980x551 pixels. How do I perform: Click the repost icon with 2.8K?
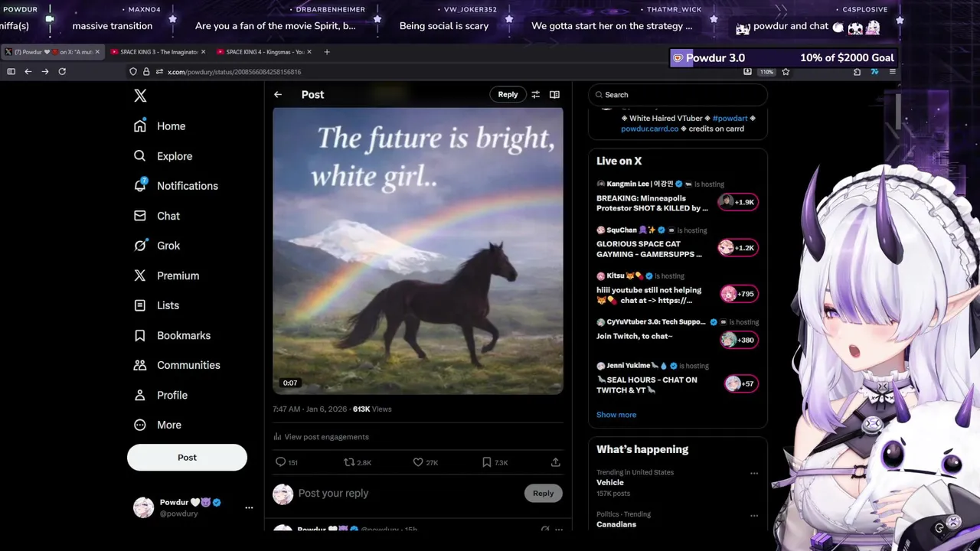pos(358,462)
